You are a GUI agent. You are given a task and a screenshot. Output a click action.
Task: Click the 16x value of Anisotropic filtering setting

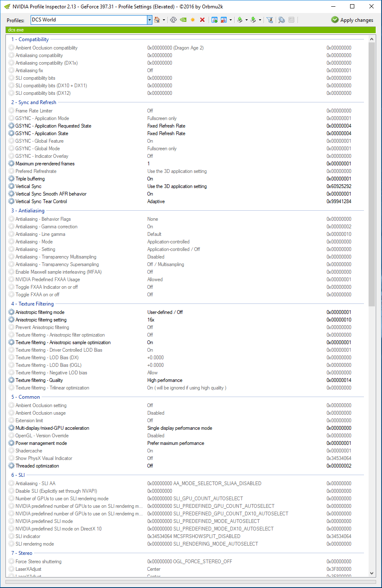(x=151, y=320)
